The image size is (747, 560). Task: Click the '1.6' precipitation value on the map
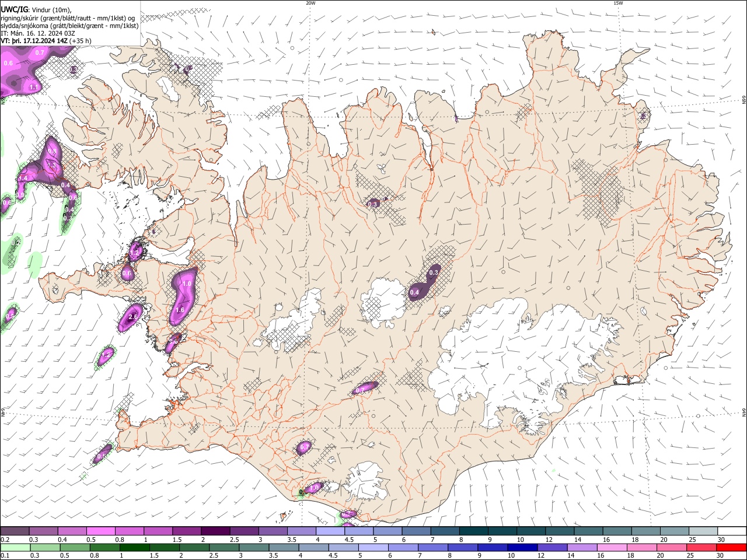[180, 310]
